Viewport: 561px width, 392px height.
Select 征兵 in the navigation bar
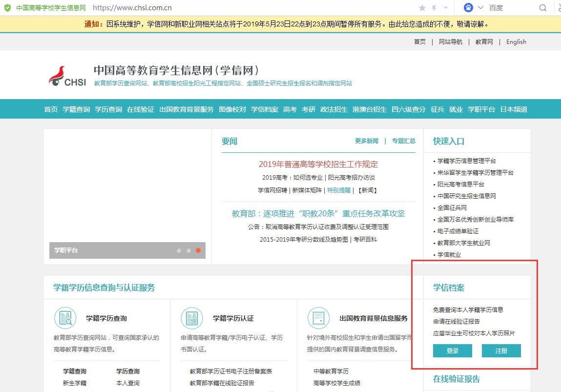pos(437,109)
